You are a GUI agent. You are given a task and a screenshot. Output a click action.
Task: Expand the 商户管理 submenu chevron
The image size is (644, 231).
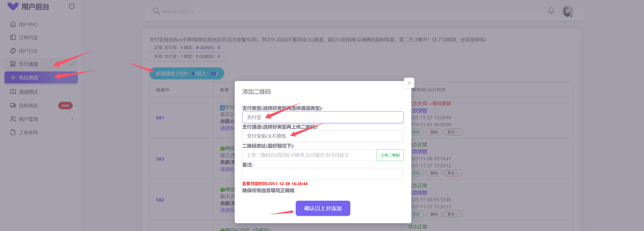coord(72,119)
